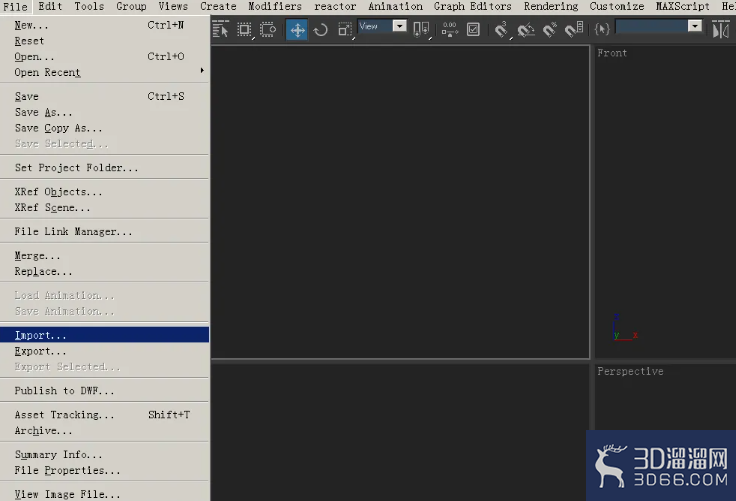The width and height of the screenshot is (736, 501).
Task: Toggle the Spinner Snap magnet icon
Action: point(574,30)
